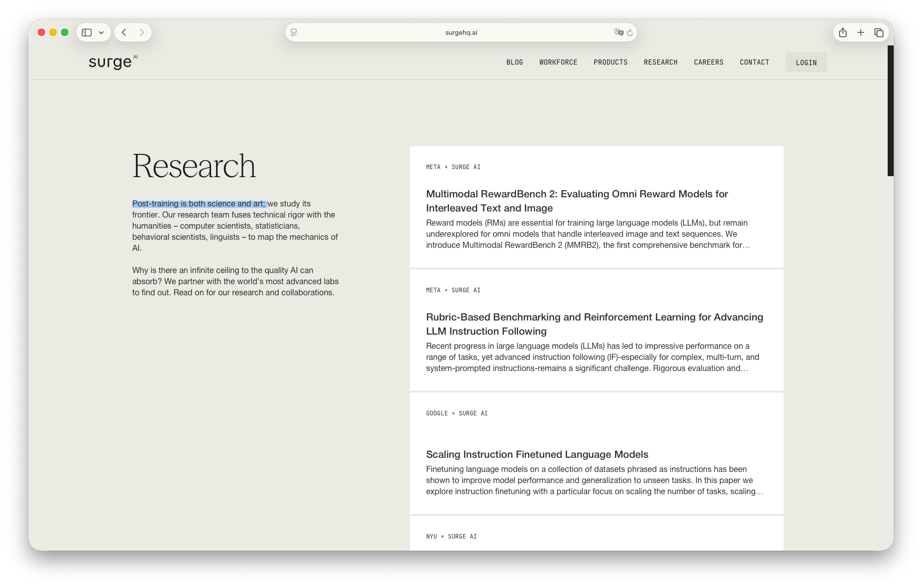Click the Finetuning language models abstract text

[x=595, y=480]
